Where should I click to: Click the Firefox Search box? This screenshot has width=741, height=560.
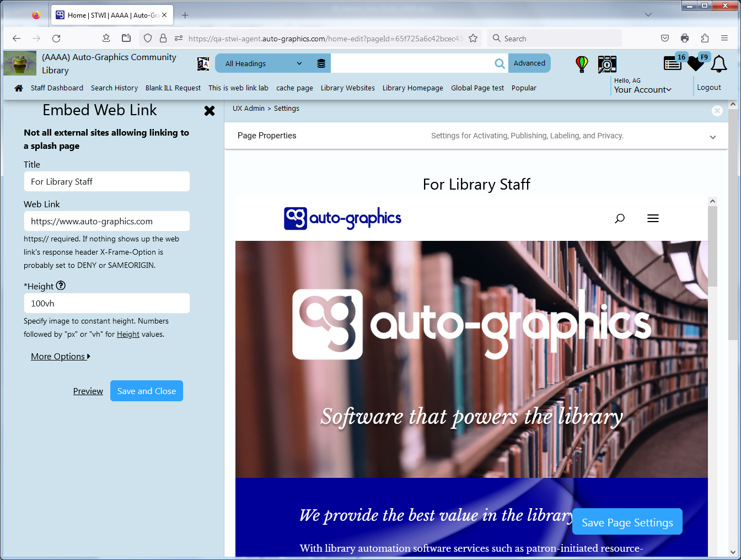[555, 39]
